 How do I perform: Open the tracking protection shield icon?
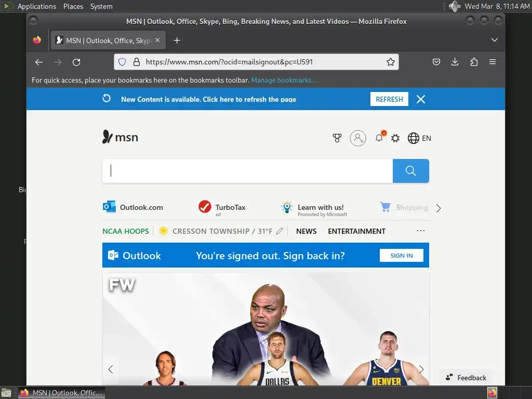pyautogui.click(x=122, y=62)
